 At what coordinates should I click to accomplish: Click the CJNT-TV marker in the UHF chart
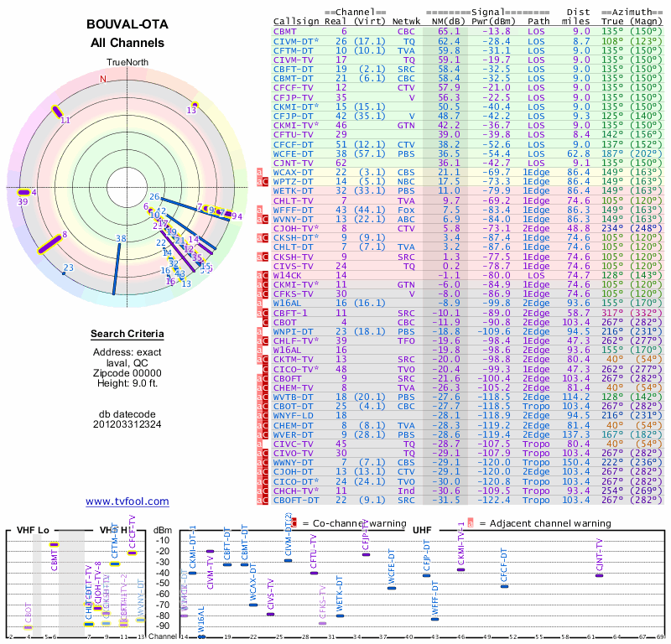599,575
